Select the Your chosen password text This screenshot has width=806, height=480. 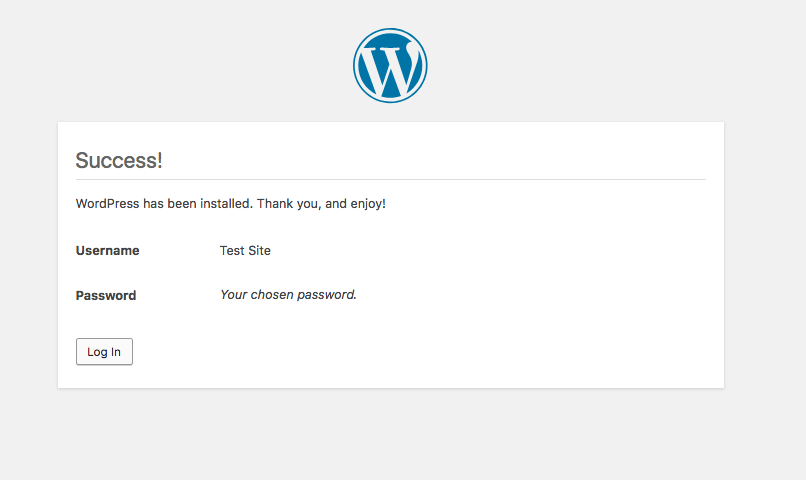pos(288,294)
